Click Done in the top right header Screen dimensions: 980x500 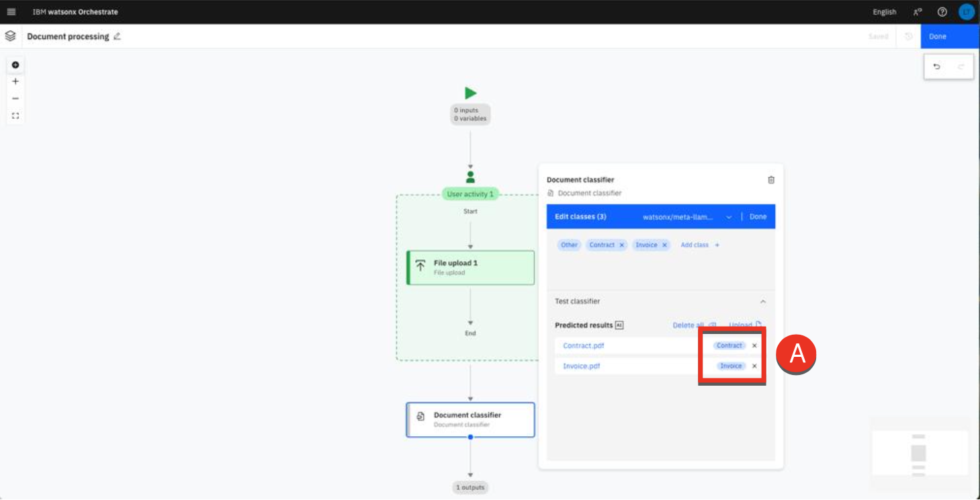[938, 36]
